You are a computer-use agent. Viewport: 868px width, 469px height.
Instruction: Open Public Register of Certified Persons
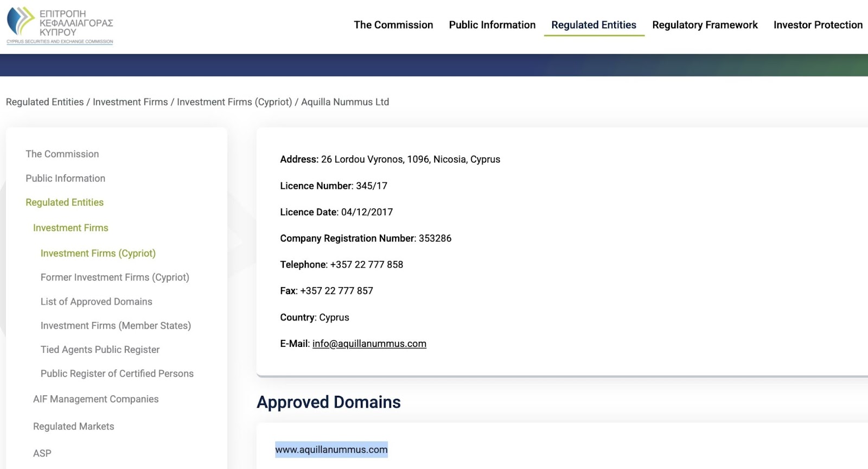click(117, 373)
